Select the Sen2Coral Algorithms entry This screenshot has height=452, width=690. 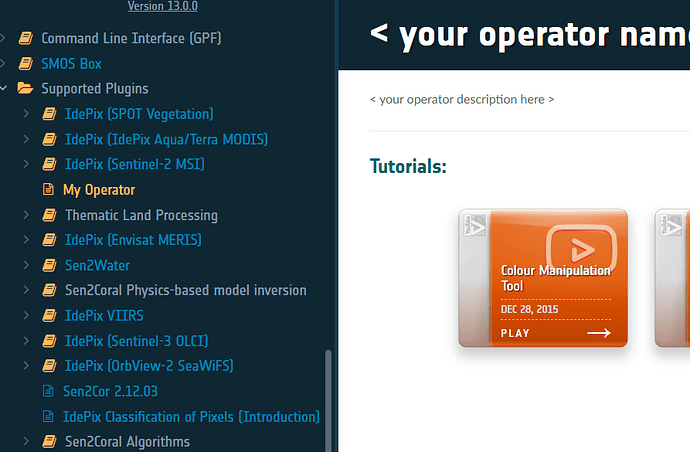[x=128, y=441]
